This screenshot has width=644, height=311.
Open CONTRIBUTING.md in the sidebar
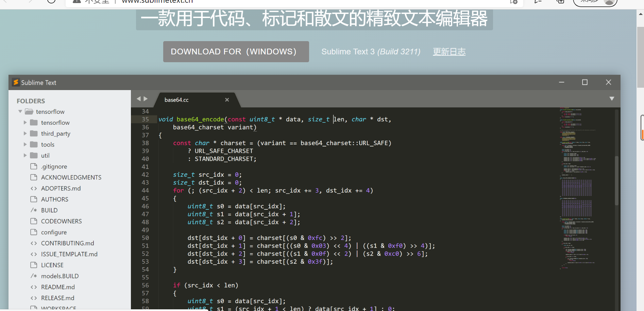tap(68, 243)
